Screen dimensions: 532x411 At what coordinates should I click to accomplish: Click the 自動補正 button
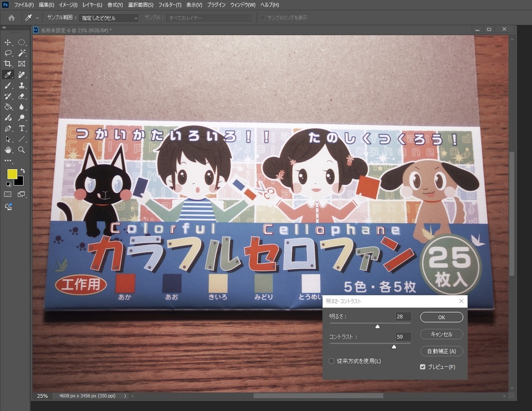click(442, 351)
